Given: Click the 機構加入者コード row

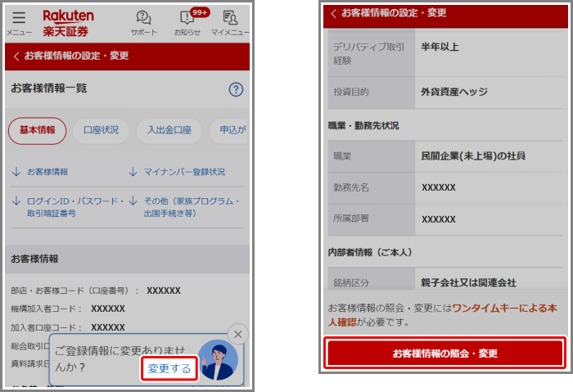Looking at the screenshot, I should coord(68,309).
